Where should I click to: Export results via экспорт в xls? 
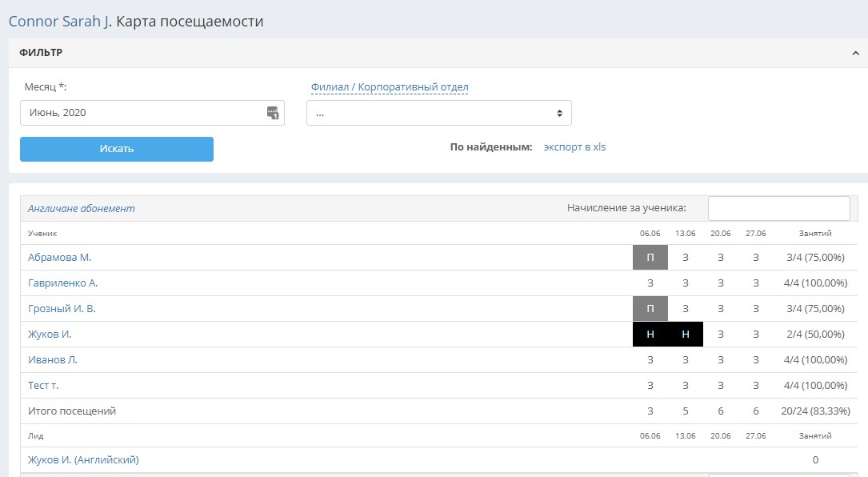[574, 147]
